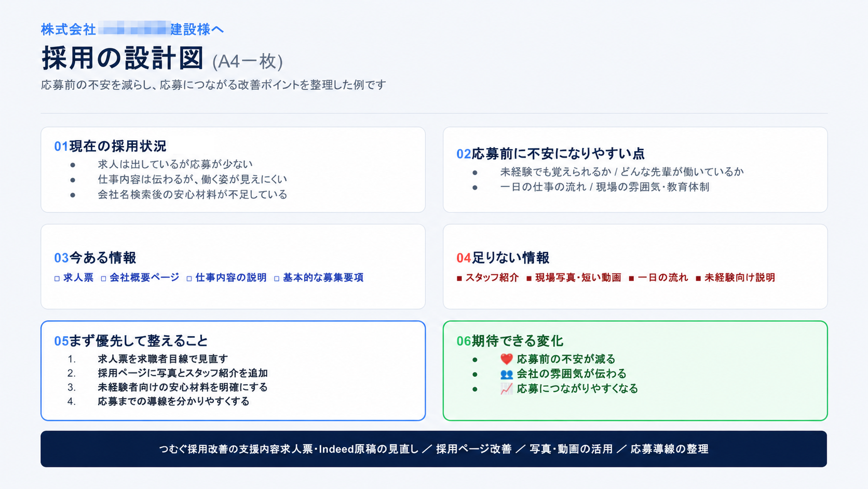Click the checkbox square before 求人票
This screenshot has height=489, width=868.
(57, 279)
